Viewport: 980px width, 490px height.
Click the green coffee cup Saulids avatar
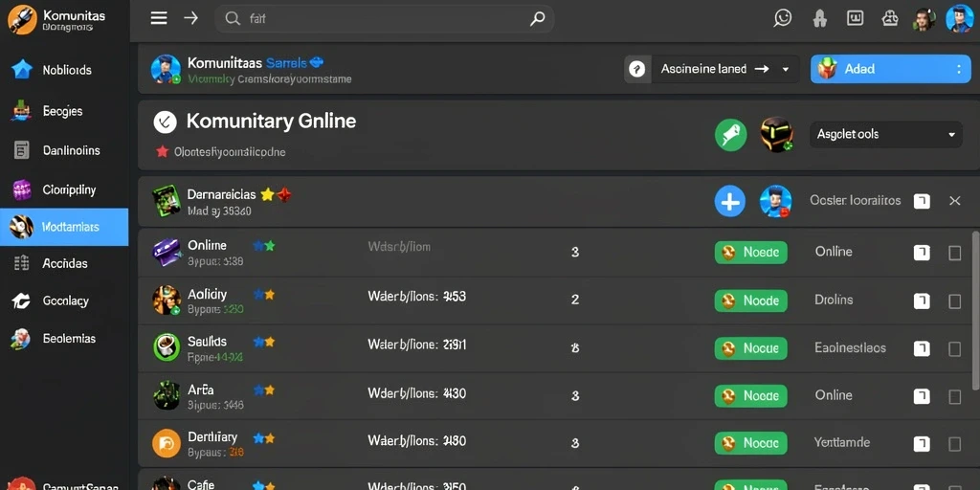pyautogui.click(x=167, y=347)
